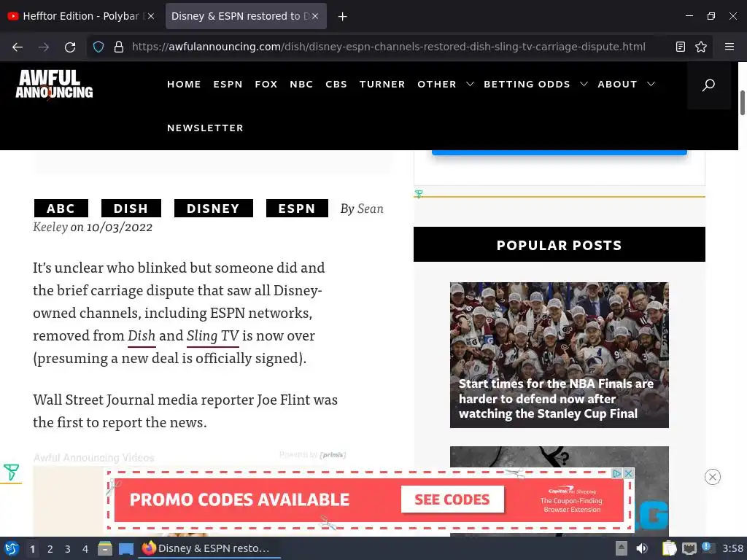Open the clipboard manager tray icon
This screenshot has height=560, width=747.
(x=669, y=548)
